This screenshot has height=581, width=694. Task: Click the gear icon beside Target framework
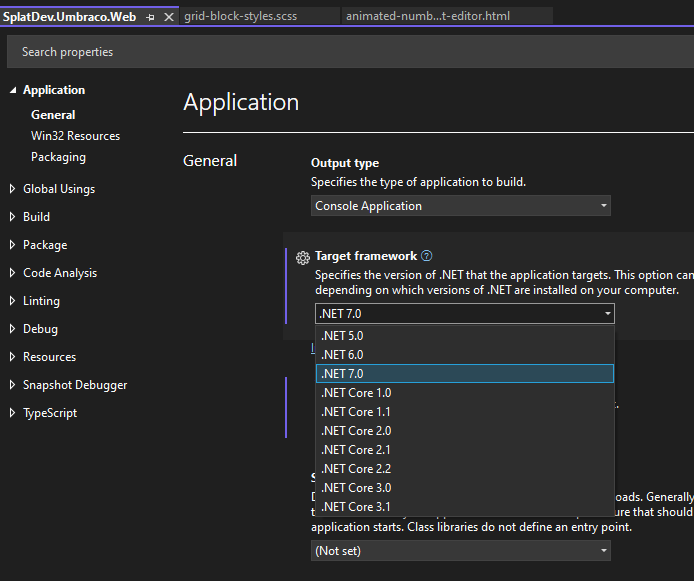click(303, 257)
